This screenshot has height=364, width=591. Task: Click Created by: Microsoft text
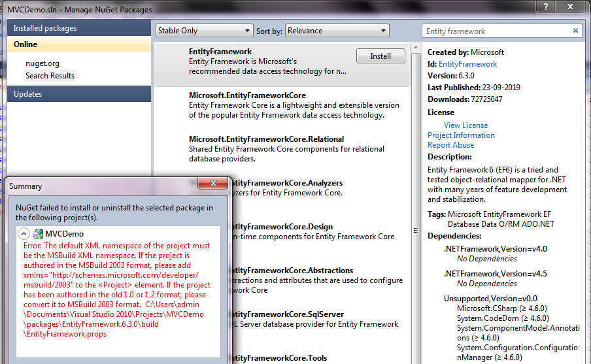pyautogui.click(x=465, y=52)
